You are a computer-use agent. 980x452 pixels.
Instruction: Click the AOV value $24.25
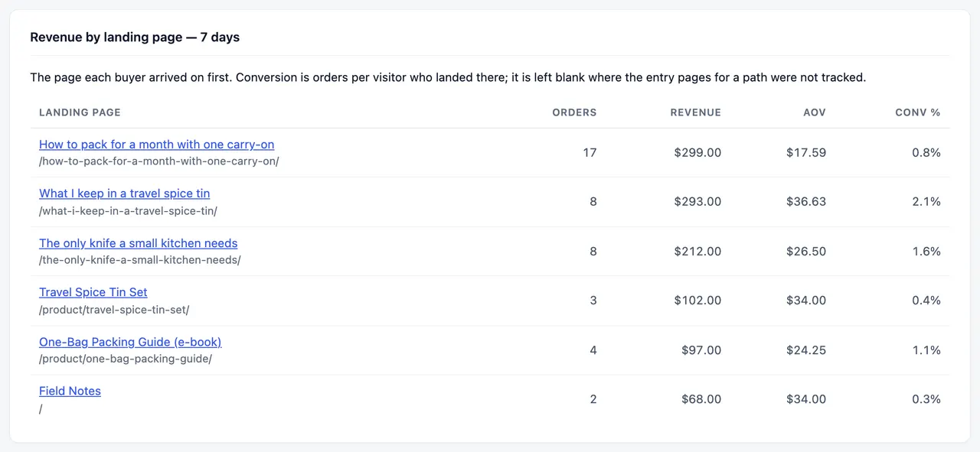806,350
